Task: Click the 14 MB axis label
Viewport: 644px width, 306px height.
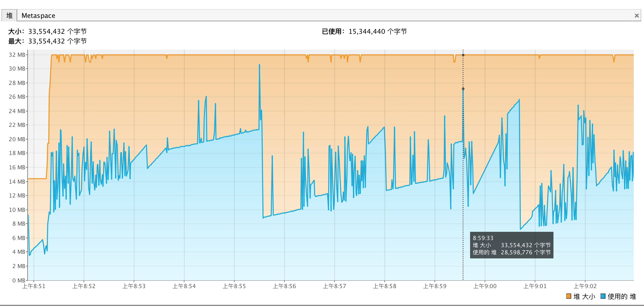Action: pos(17,182)
